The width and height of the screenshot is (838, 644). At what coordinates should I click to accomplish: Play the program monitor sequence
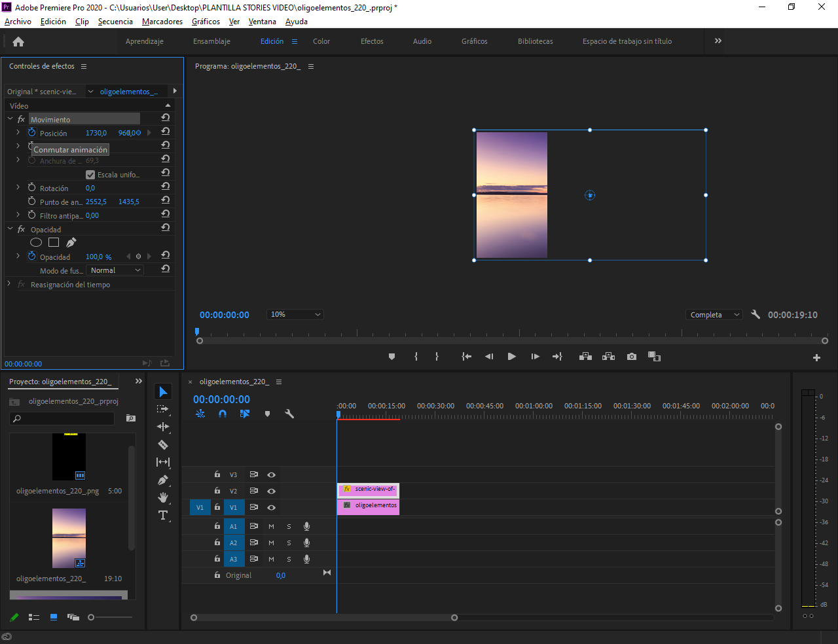[511, 357]
